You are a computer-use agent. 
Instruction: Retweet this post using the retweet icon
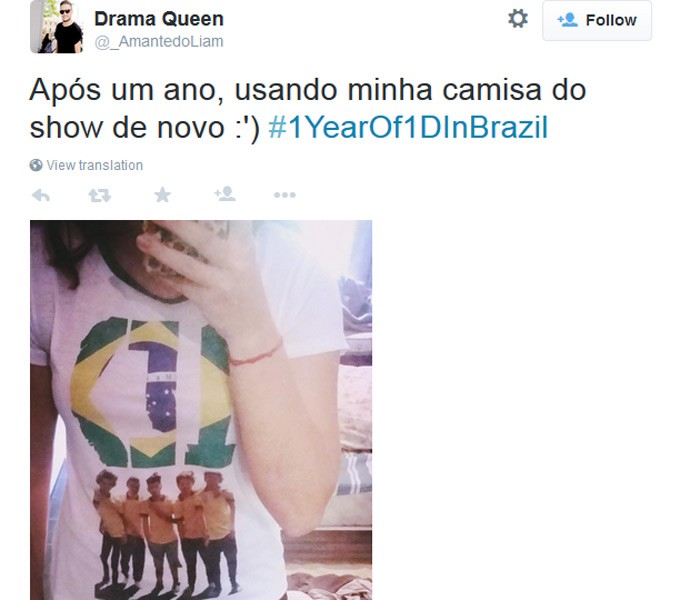pyautogui.click(x=99, y=195)
